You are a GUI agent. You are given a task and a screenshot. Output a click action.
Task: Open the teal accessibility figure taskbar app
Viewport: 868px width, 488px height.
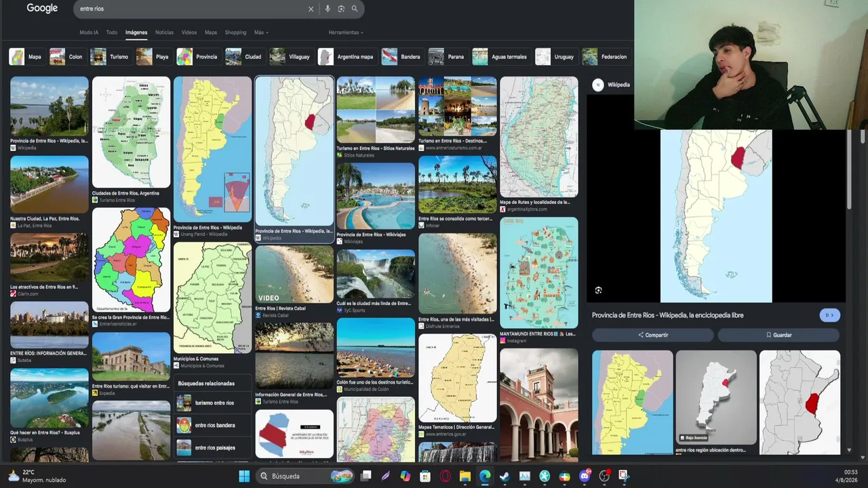545,476
